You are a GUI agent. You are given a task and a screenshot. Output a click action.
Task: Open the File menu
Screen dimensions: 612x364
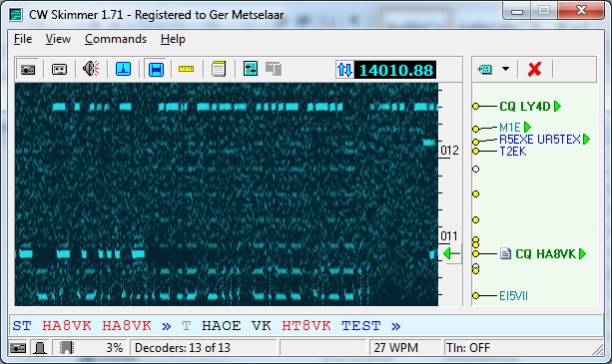(23, 39)
